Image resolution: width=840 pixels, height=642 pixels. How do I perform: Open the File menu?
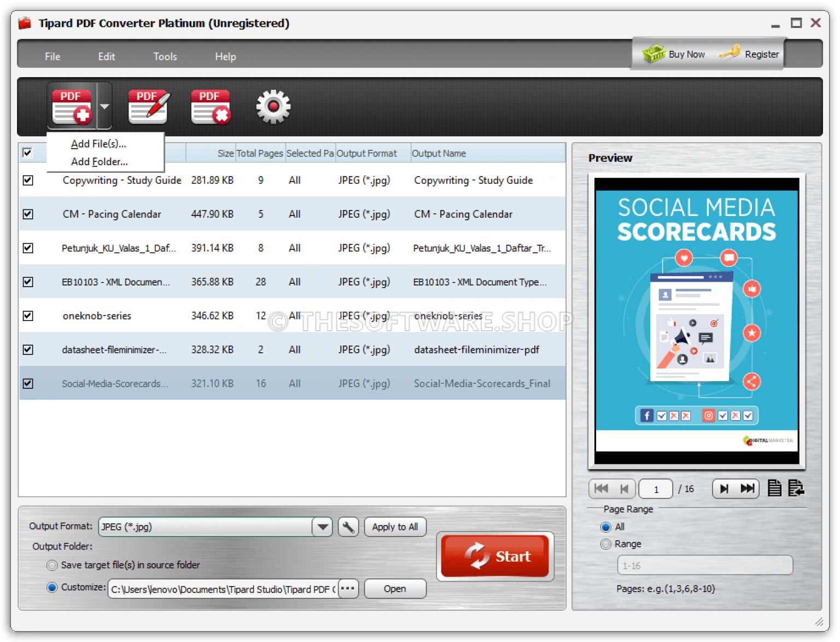point(52,56)
